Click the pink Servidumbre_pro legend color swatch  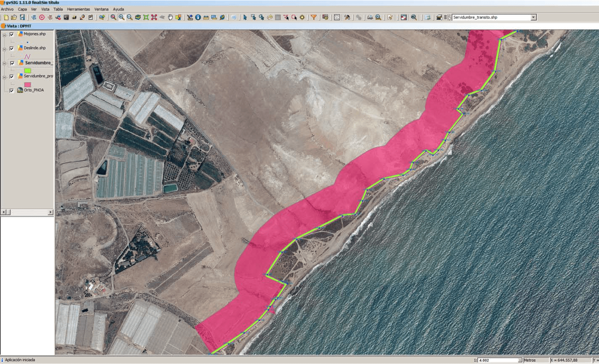coord(27,84)
